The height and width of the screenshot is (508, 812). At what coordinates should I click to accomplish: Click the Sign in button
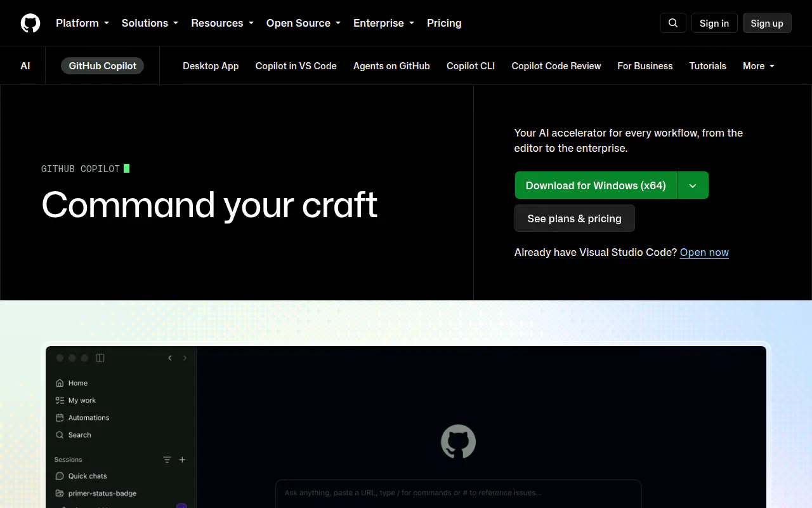pyautogui.click(x=714, y=23)
